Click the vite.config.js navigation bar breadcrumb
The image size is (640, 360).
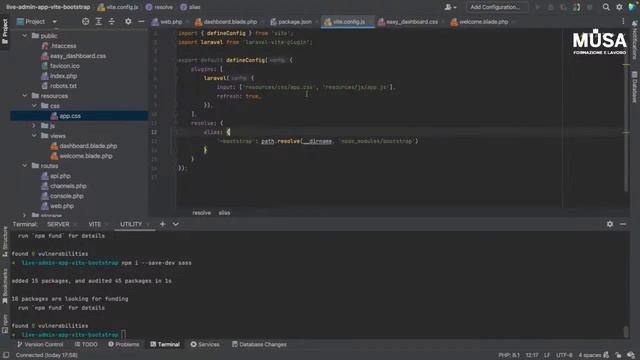pos(118,7)
